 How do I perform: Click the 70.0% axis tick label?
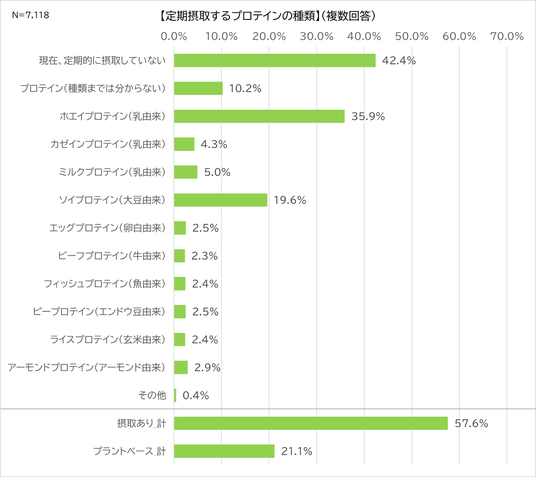[x=507, y=36]
